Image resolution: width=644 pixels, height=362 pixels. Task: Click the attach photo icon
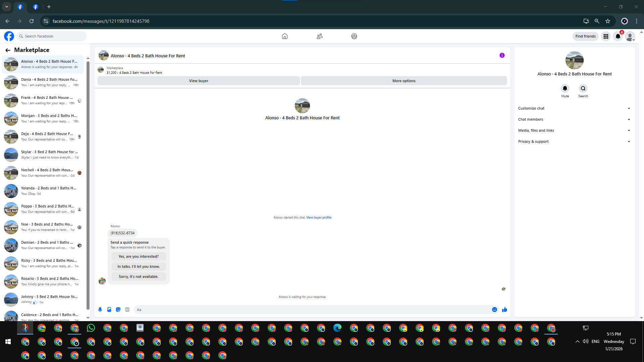pos(109,310)
